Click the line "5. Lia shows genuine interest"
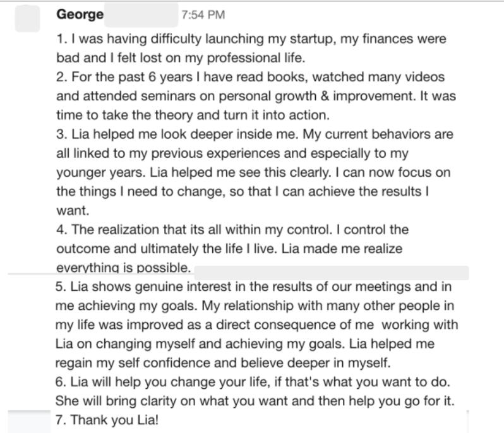 [x=253, y=287]
